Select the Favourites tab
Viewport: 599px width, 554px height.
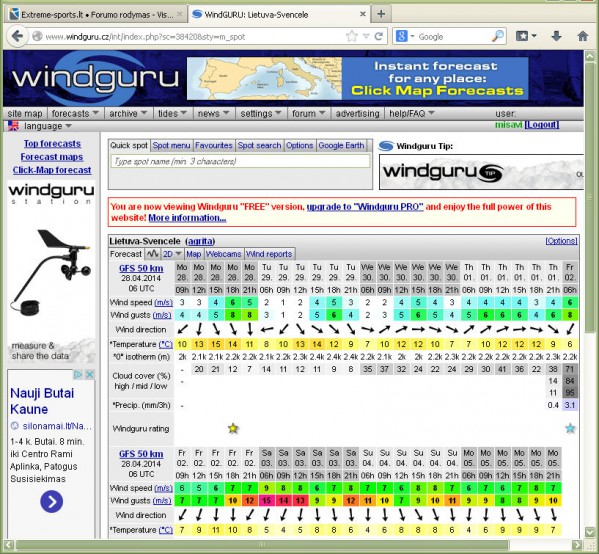[x=214, y=146]
